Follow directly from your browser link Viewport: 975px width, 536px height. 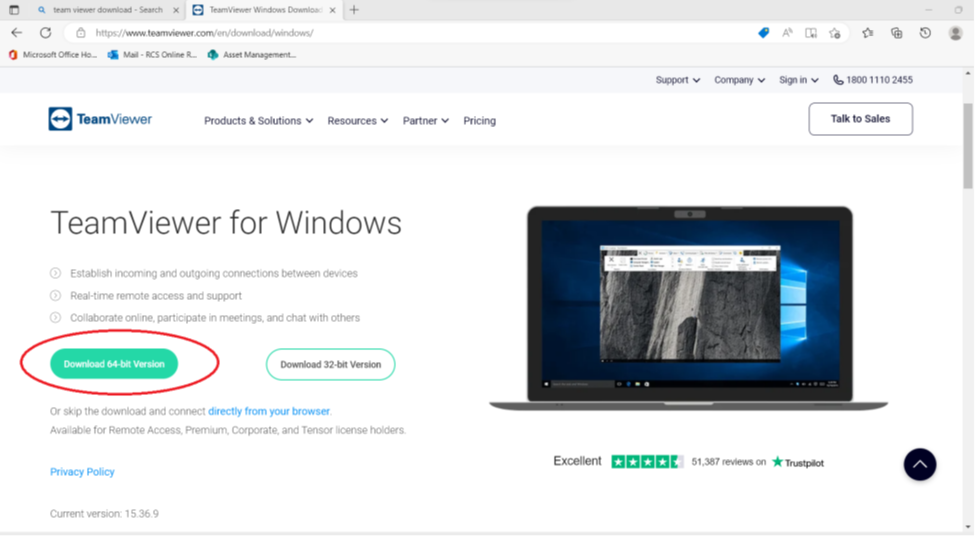point(269,411)
